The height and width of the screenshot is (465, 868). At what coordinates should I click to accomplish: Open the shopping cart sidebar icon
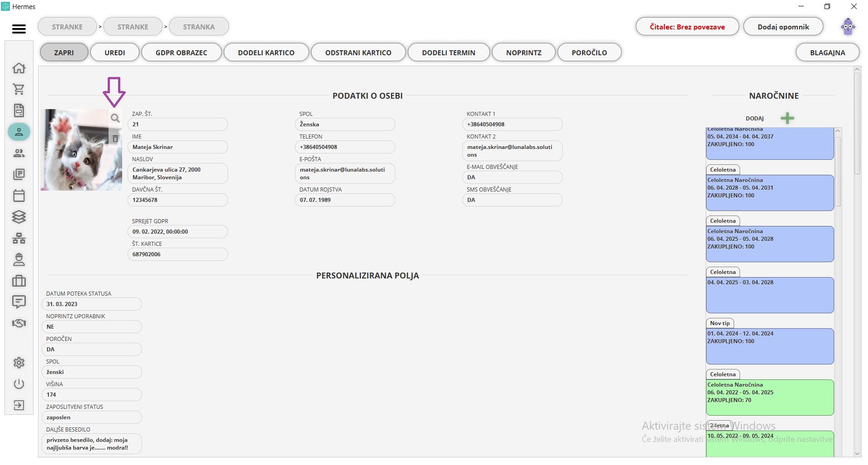[19, 89]
